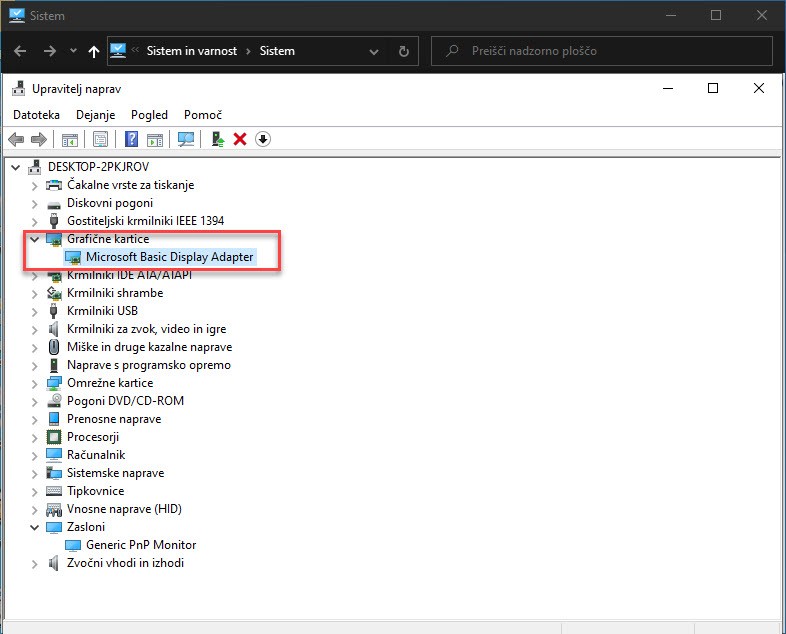Expand the Krmilniki USB category
This screenshot has width=786, height=634.
coord(35,311)
